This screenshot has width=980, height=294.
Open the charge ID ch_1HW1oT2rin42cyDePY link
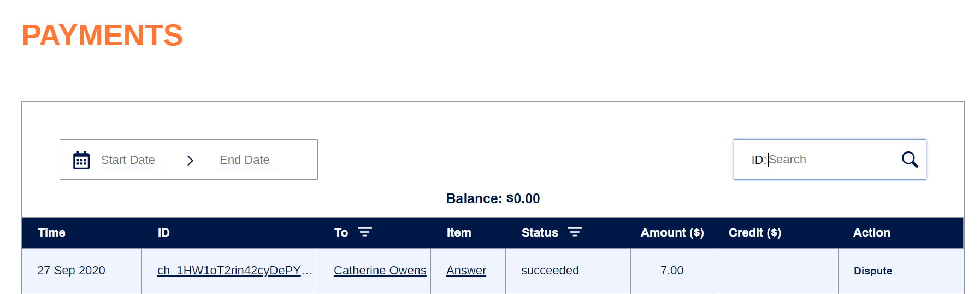click(x=235, y=271)
